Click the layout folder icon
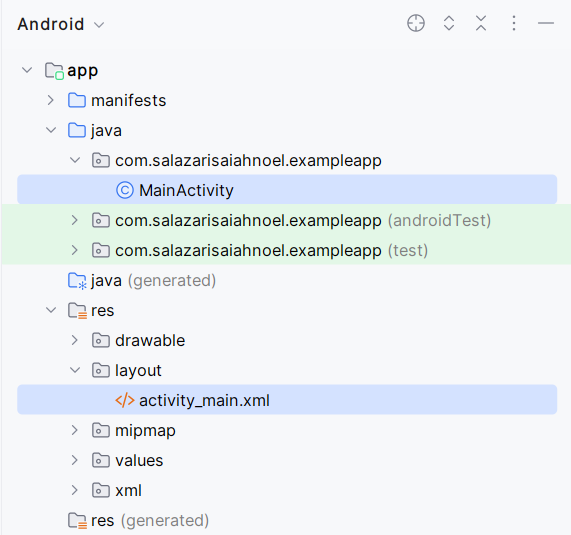Screen dimensions: 571x535 pyautogui.click(x=101, y=370)
